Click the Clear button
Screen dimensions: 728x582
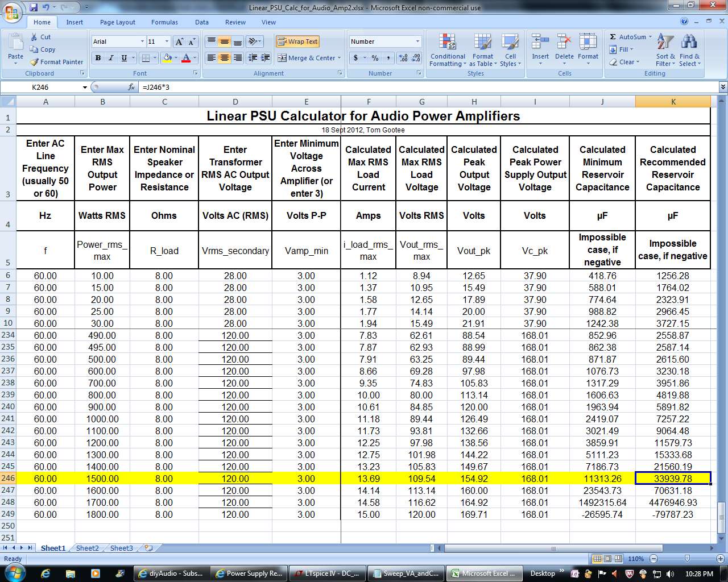(x=624, y=62)
